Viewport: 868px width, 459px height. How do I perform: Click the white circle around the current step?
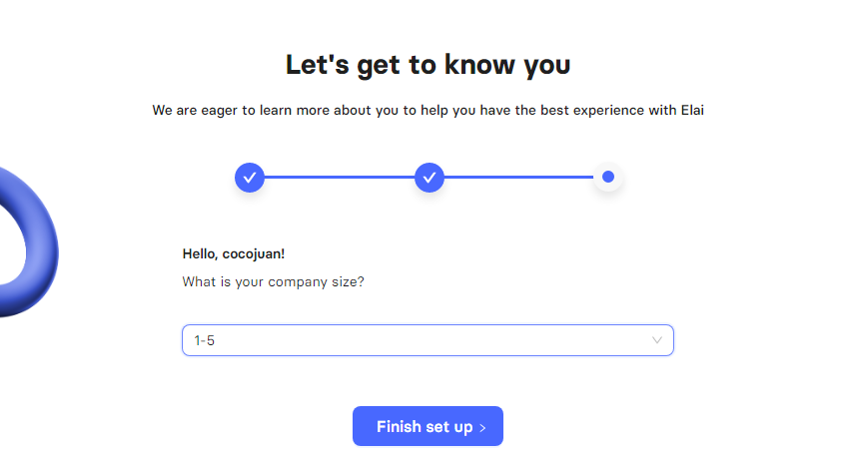(x=608, y=177)
